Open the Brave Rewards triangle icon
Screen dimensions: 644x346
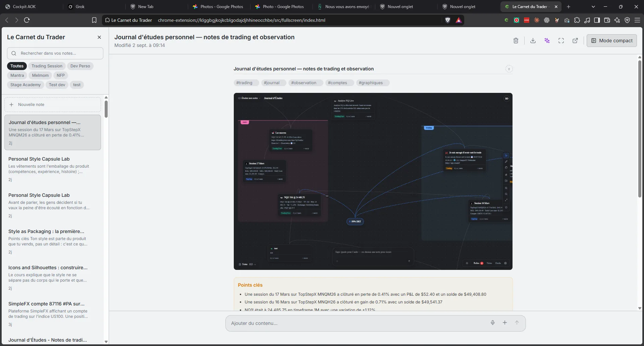(x=459, y=20)
